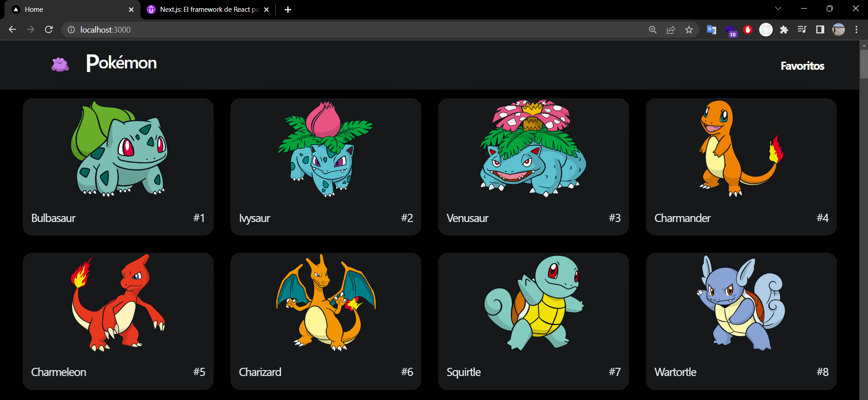Open the Charmeleon card image
This screenshot has height=400, width=868.
tap(118, 303)
